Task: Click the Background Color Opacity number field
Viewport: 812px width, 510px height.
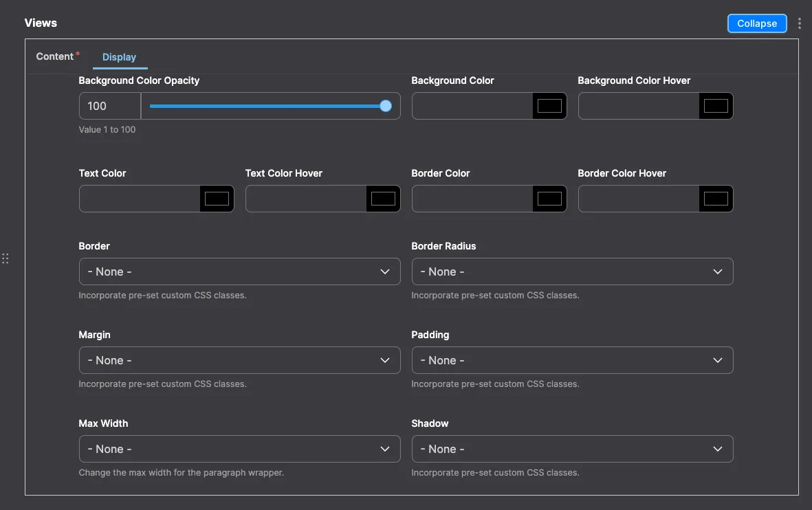Action: (110, 106)
